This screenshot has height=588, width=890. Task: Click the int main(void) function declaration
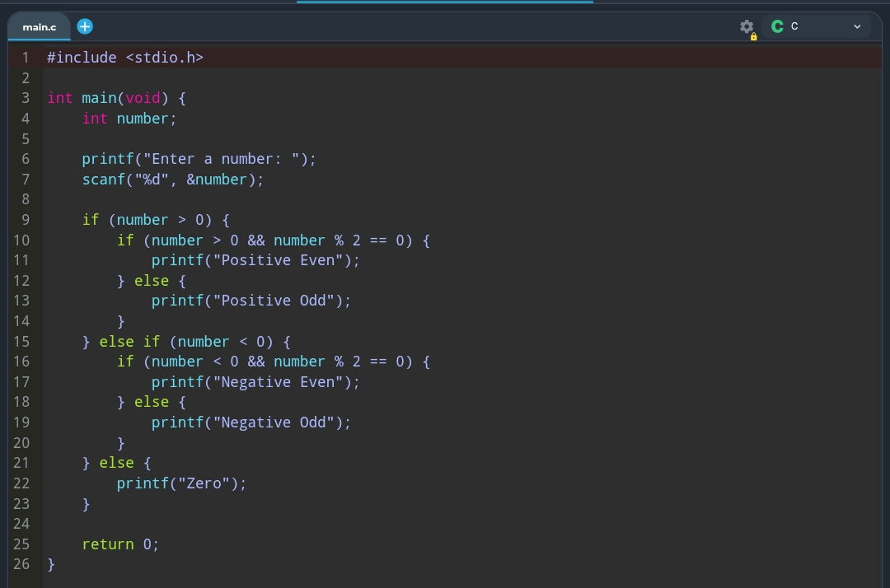click(x=116, y=98)
